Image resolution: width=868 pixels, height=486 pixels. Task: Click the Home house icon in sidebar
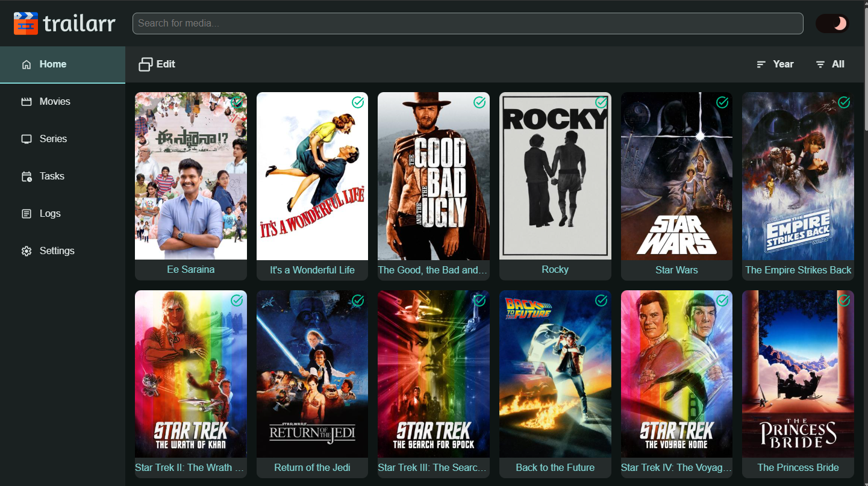coord(27,64)
